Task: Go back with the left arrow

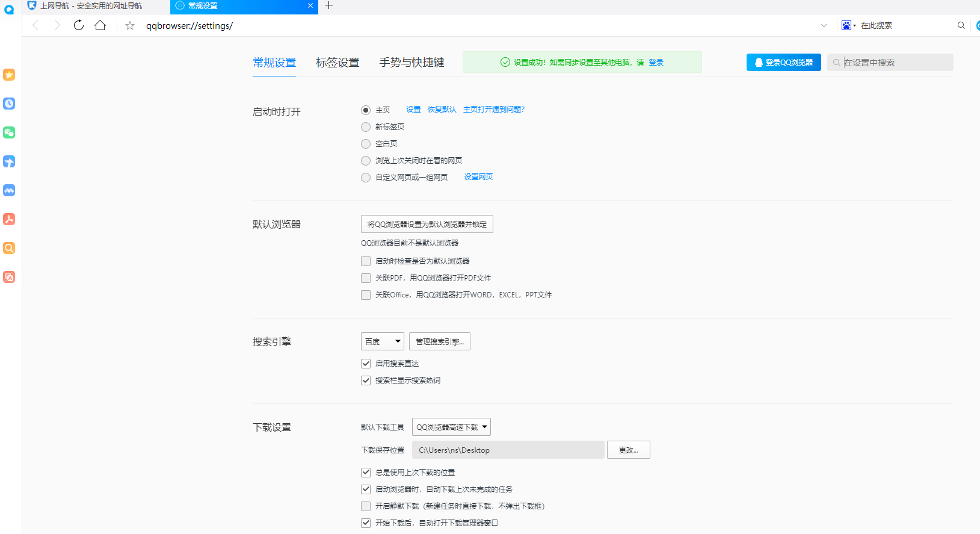Action: (35, 25)
